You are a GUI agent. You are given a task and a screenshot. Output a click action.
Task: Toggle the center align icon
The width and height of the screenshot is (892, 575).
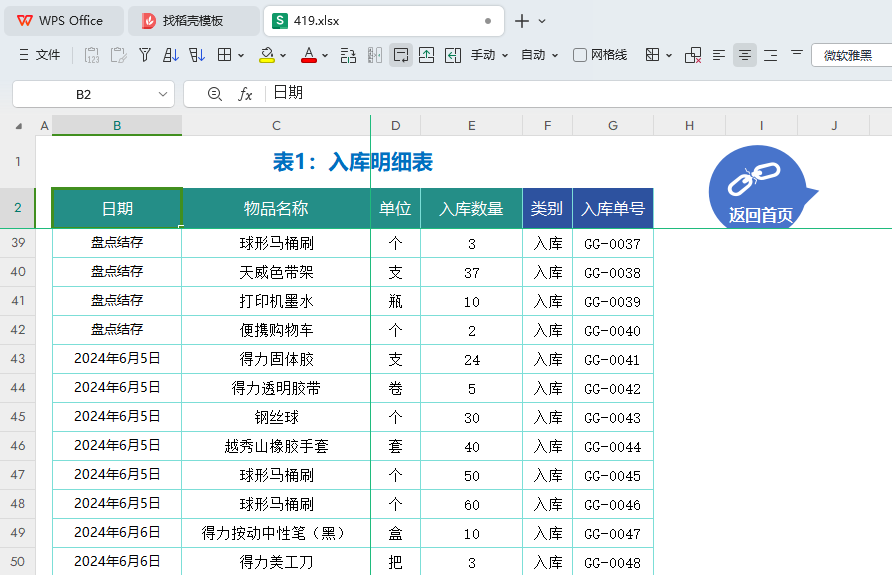point(745,55)
